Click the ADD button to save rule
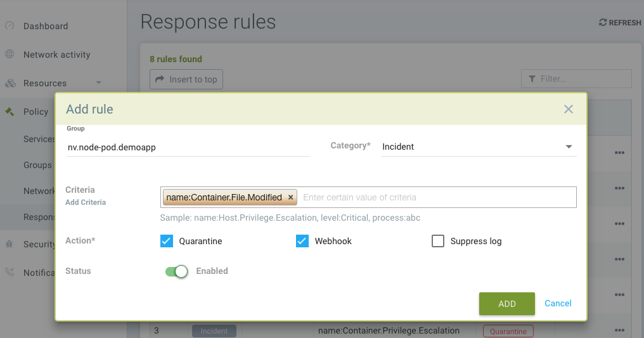644x338 pixels. pos(507,304)
